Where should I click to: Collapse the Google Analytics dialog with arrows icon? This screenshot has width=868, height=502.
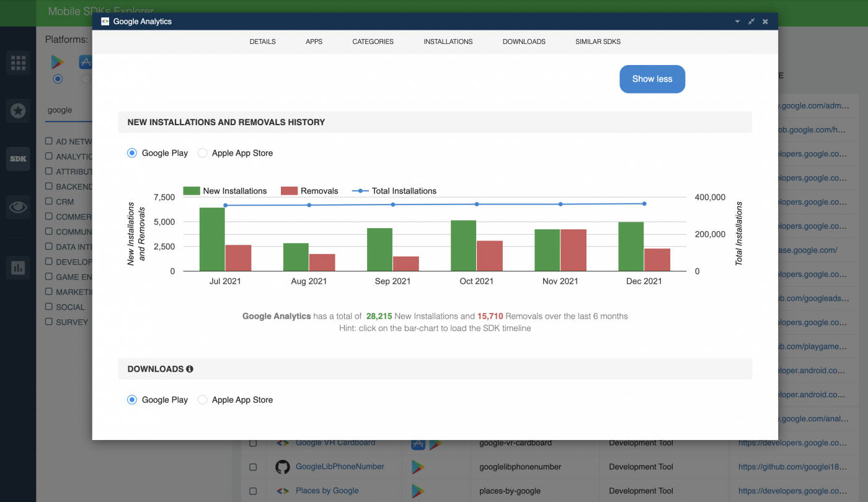coord(751,21)
